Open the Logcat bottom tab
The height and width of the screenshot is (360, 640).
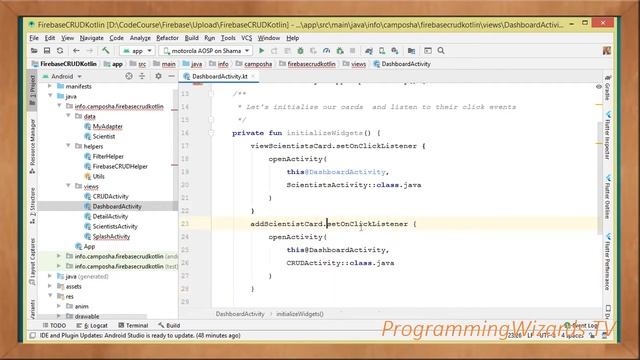92,325
